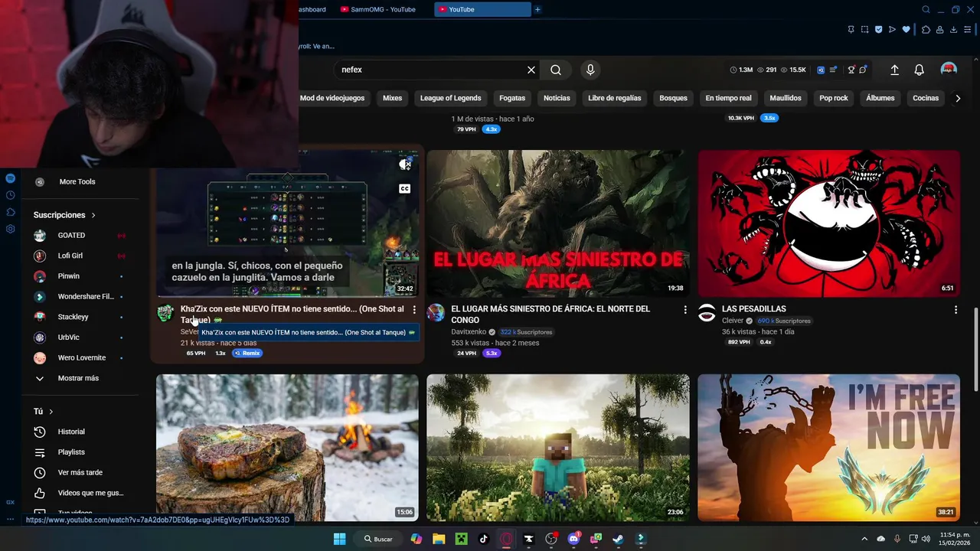Open YouTube notifications bell
980x551 pixels.
[x=920, y=70]
